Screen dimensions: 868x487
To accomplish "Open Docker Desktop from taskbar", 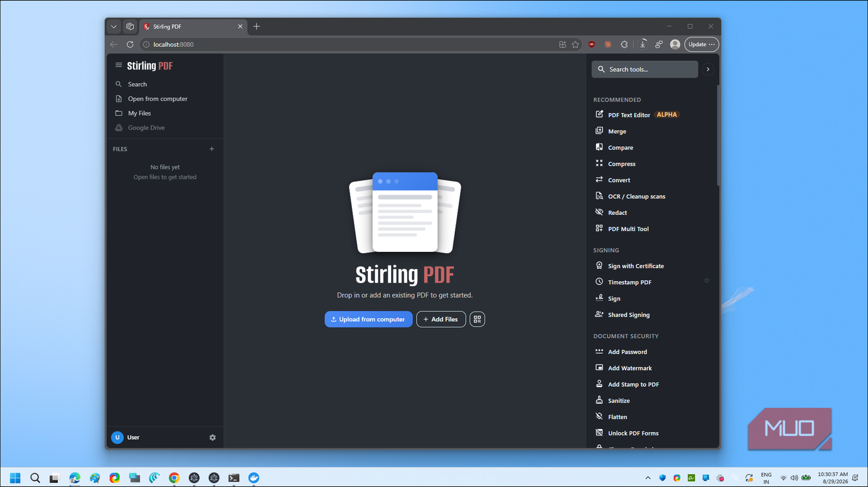I will (253, 478).
